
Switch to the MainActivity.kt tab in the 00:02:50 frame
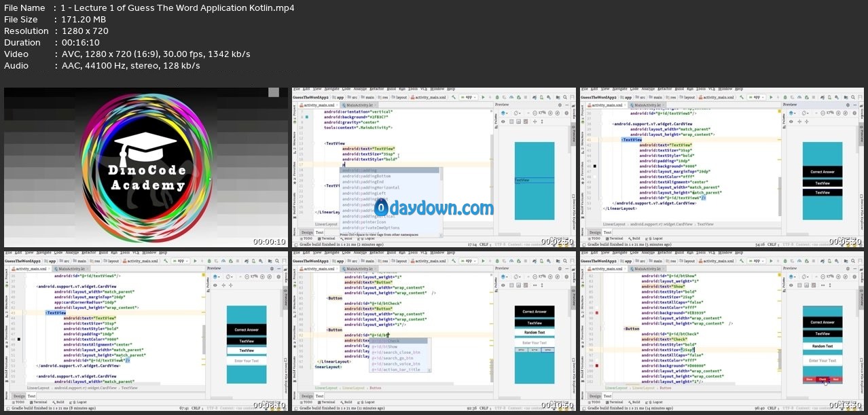click(x=360, y=105)
